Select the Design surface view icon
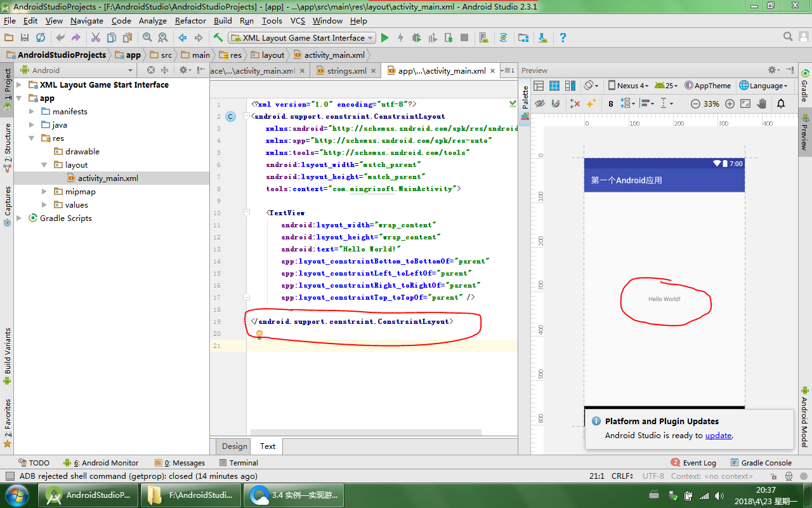The width and height of the screenshot is (812, 508). (x=539, y=86)
